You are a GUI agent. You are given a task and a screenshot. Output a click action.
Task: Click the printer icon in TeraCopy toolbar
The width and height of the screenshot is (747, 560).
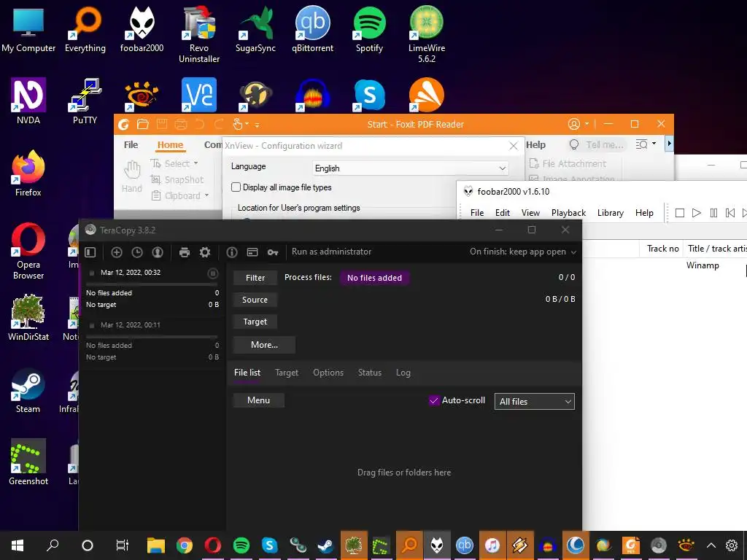[185, 252]
